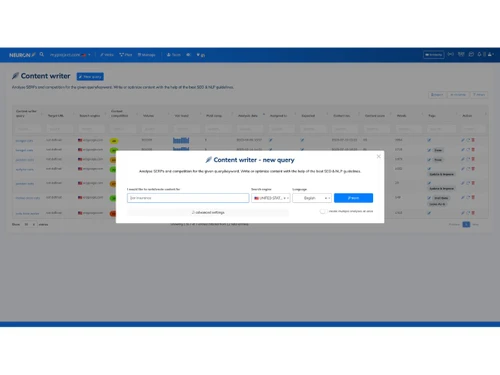Delete the last table row

473,213
